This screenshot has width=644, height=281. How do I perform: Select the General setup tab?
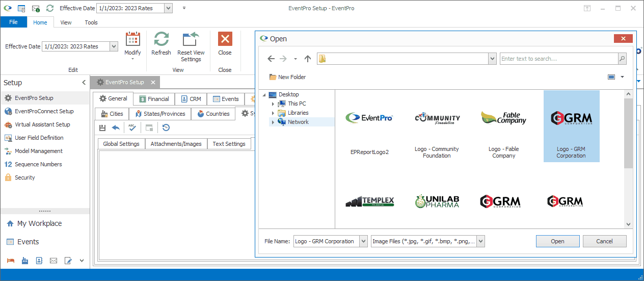pos(113,99)
